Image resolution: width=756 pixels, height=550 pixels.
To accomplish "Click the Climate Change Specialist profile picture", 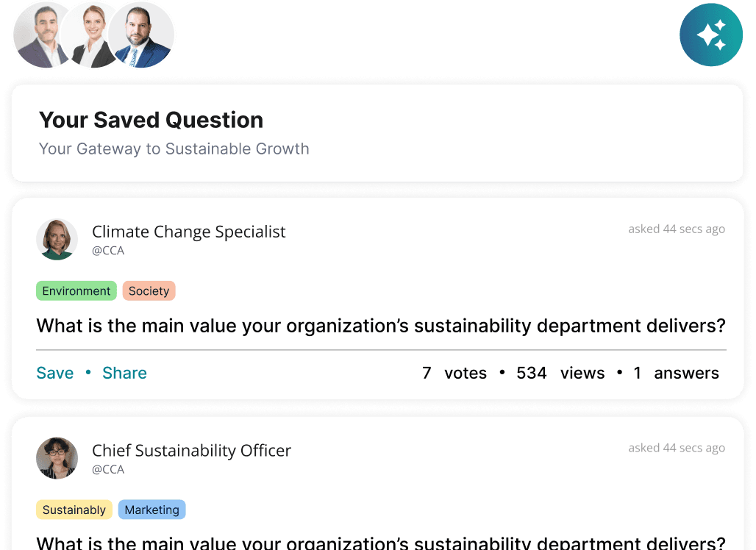I will click(x=57, y=239).
